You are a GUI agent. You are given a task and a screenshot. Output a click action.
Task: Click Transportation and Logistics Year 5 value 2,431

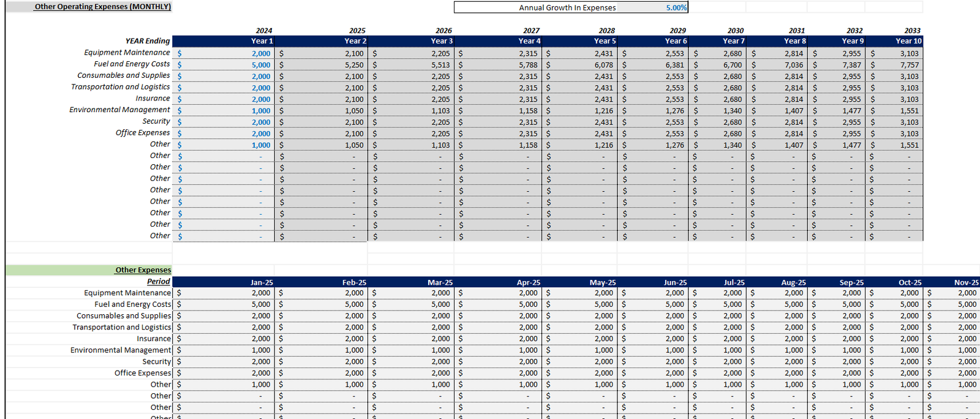(x=603, y=88)
